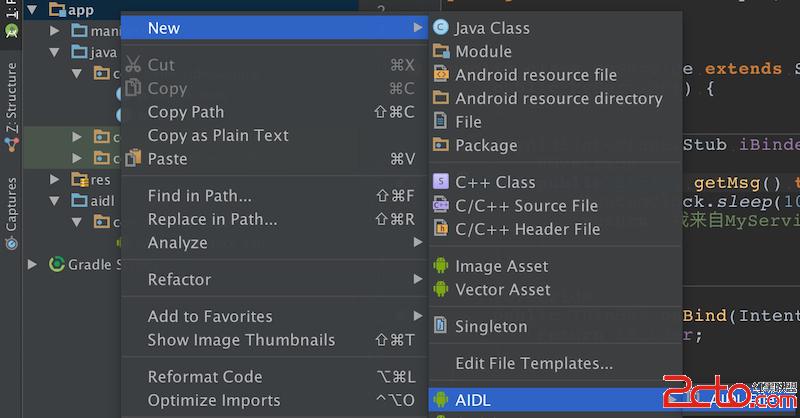Click the Singleton template icon
The image size is (800, 418).
tap(441, 326)
